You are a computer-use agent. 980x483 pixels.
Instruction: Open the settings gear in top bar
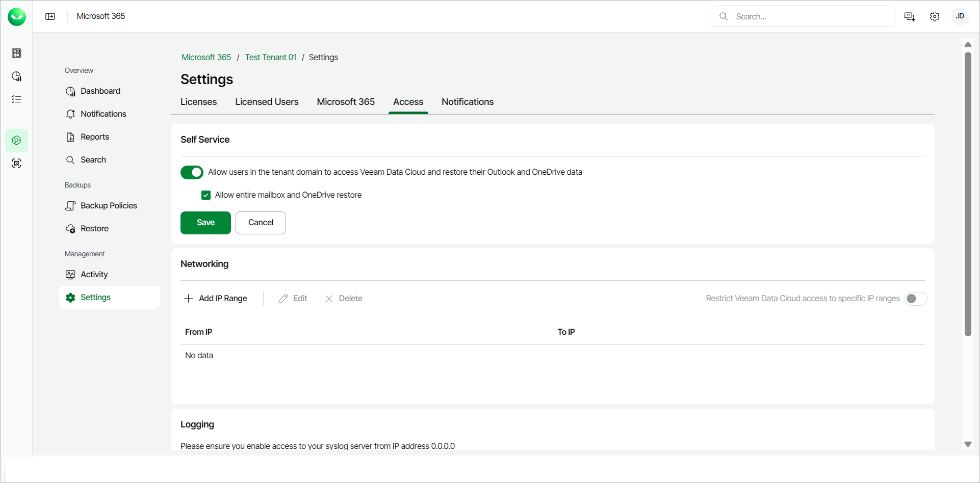[x=935, y=16]
